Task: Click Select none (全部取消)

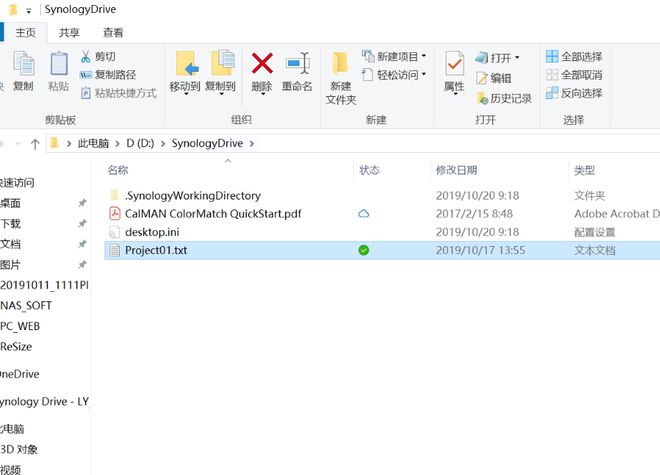Action: [574, 75]
